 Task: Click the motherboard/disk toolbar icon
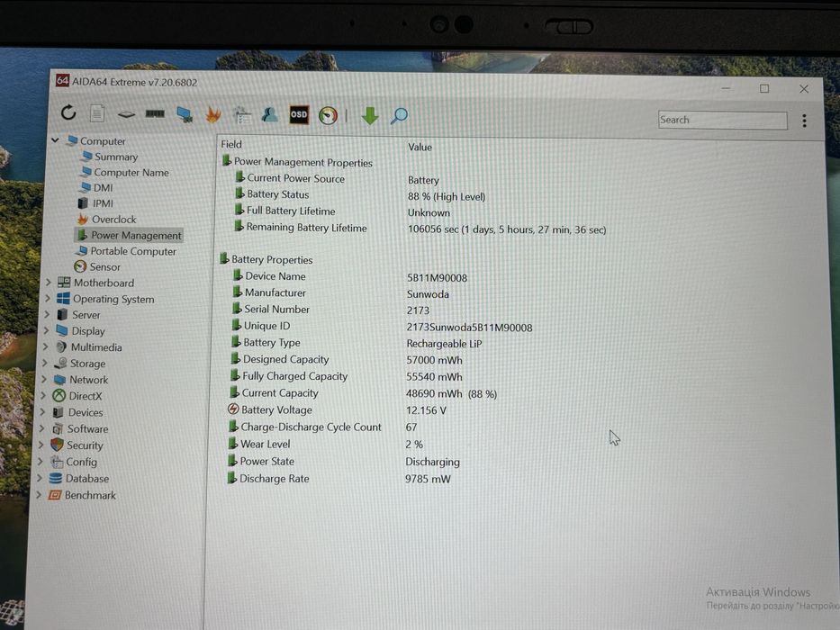tap(126, 114)
